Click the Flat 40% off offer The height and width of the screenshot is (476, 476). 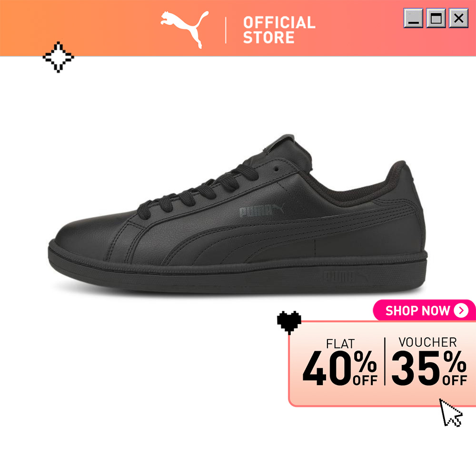pyautogui.click(x=340, y=362)
